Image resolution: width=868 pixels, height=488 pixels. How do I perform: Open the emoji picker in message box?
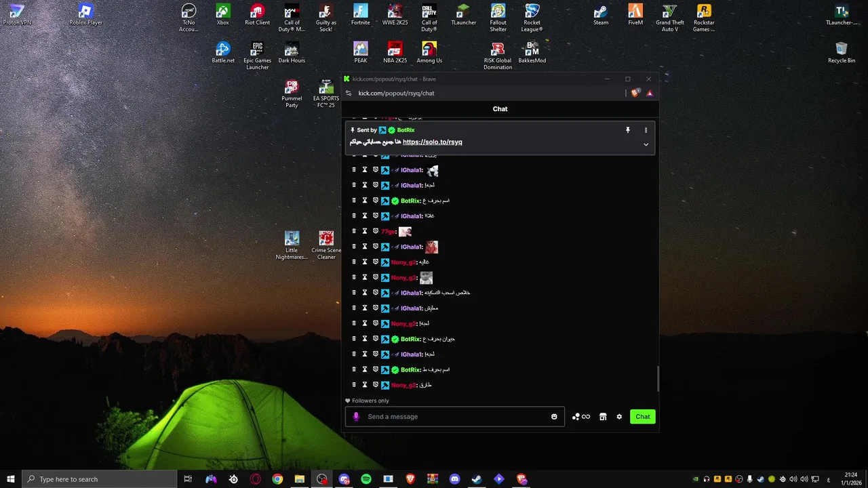(x=554, y=417)
